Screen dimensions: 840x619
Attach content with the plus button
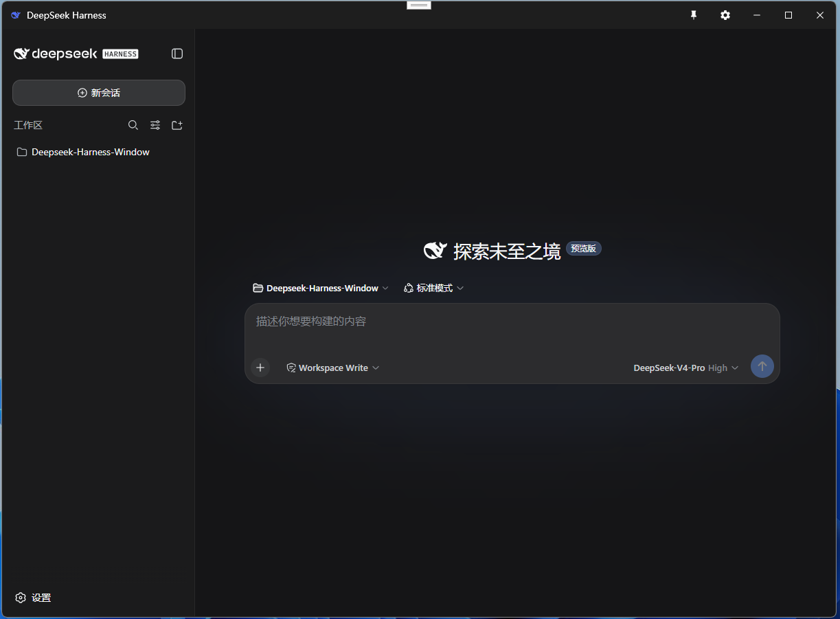pyautogui.click(x=260, y=368)
